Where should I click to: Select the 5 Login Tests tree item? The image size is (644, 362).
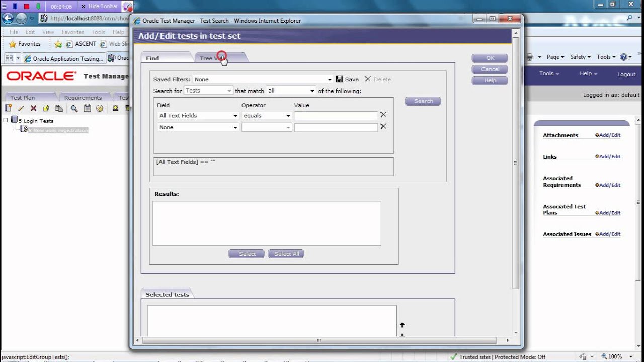(x=36, y=121)
